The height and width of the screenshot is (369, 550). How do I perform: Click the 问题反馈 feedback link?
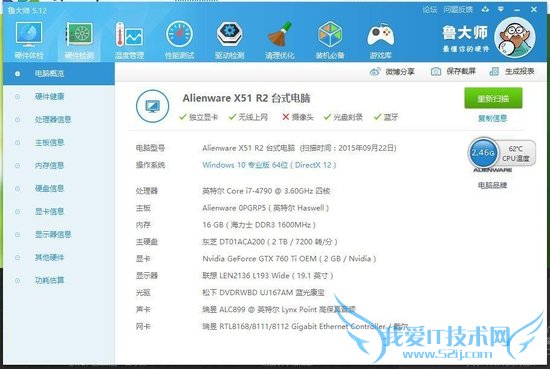pyautogui.click(x=458, y=10)
